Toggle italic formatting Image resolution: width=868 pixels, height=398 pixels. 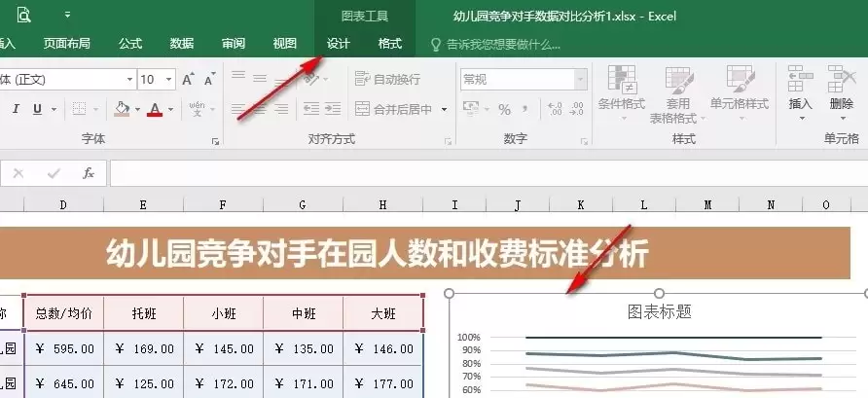point(16,109)
